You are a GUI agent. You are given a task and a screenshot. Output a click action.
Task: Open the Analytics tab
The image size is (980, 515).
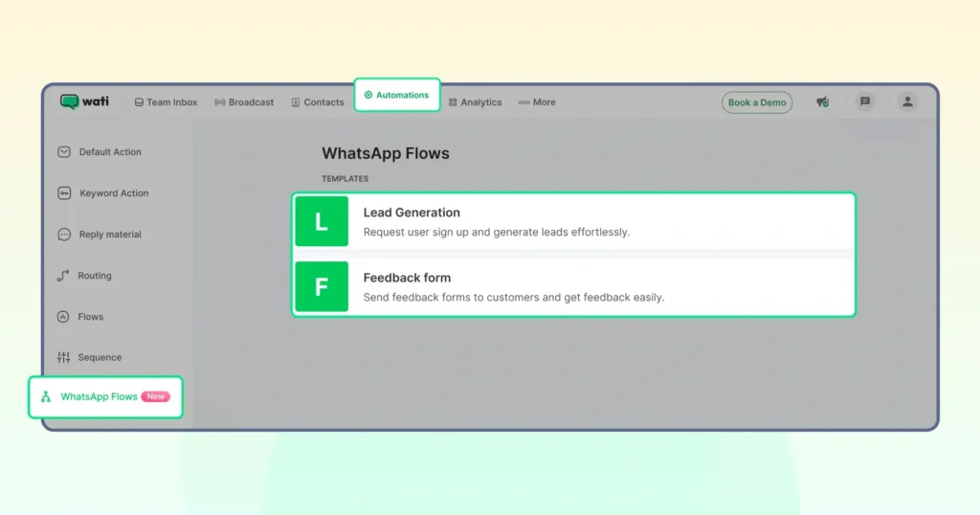475,101
